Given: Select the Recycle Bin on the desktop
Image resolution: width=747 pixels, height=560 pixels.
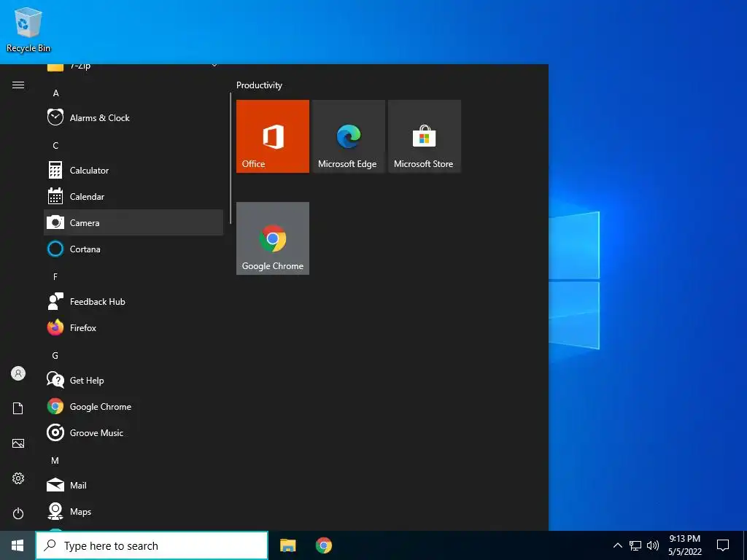Looking at the screenshot, I should click(28, 29).
